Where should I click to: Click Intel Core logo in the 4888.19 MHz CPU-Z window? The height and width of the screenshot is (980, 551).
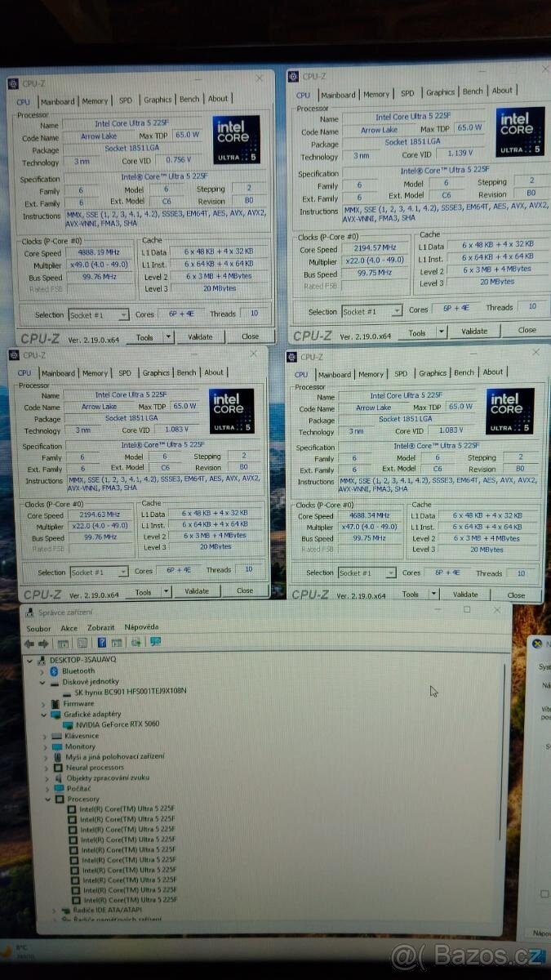pyautogui.click(x=237, y=139)
